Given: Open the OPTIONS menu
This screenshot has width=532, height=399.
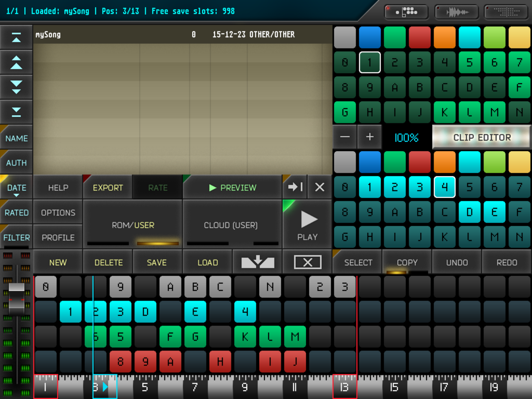Looking at the screenshot, I should point(58,213).
